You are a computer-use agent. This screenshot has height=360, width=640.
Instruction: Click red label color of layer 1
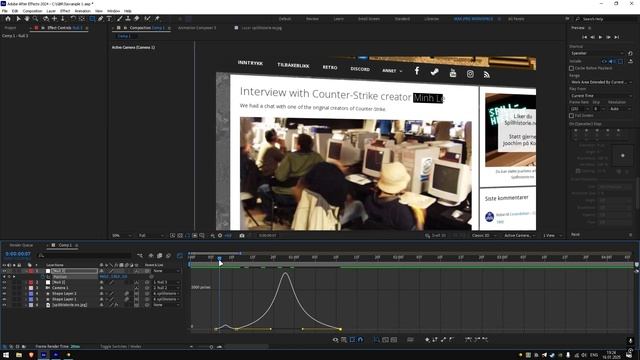click(x=31, y=271)
